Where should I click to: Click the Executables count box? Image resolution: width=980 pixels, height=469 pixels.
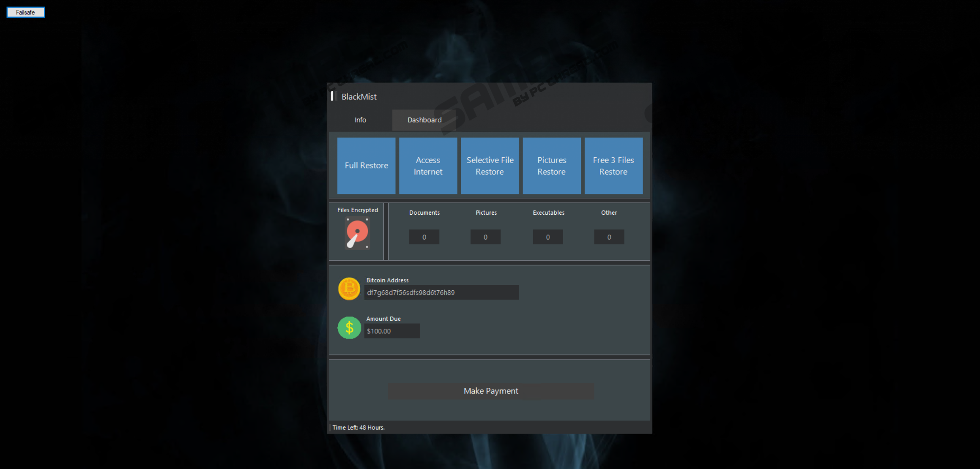tap(547, 237)
